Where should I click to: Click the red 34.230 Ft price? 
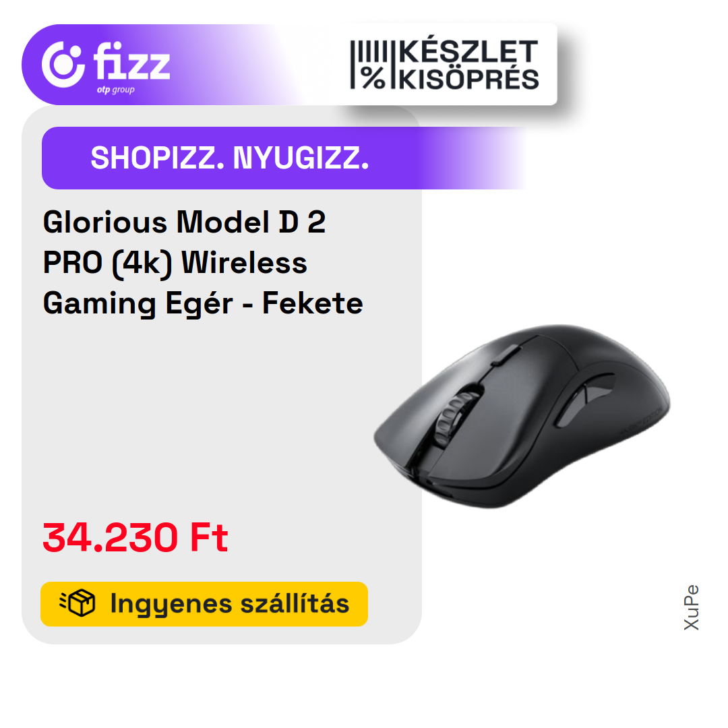pos(135,537)
